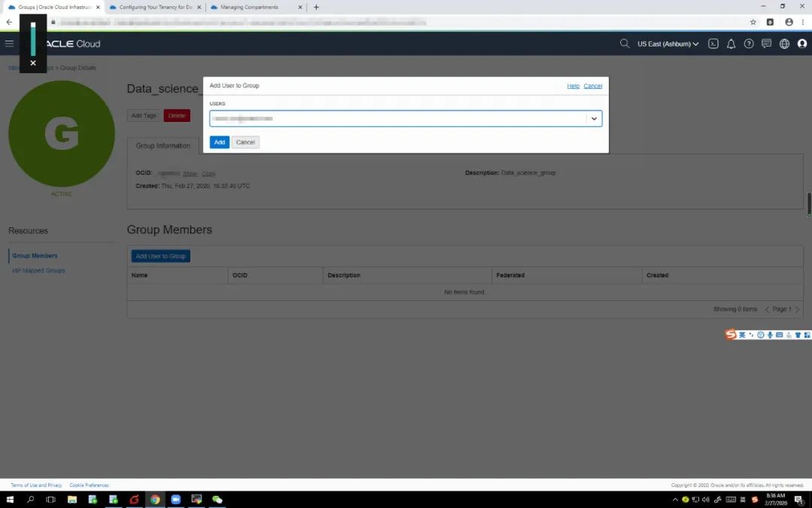Open Cookie Preferences link
Screen dimensions: 812x508
coord(89,485)
